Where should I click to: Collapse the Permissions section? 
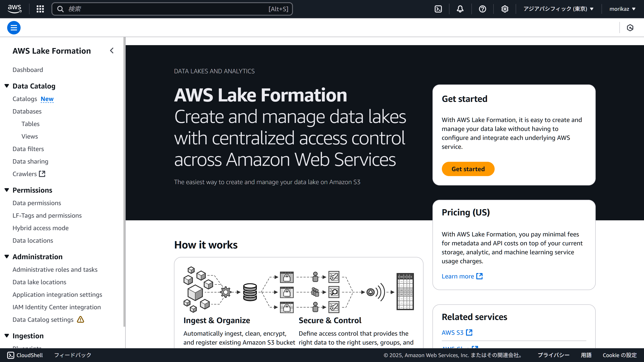tap(7, 190)
